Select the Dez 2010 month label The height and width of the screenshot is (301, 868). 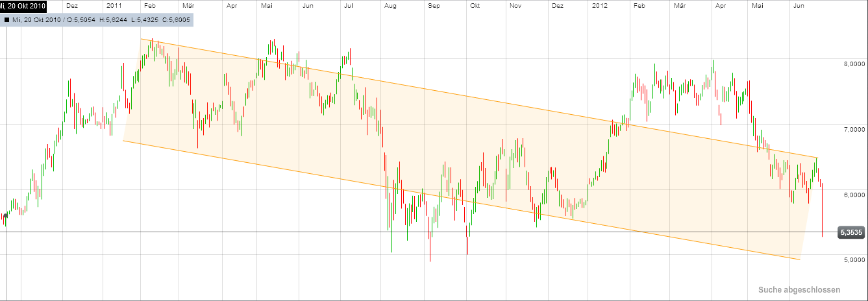tap(71, 5)
